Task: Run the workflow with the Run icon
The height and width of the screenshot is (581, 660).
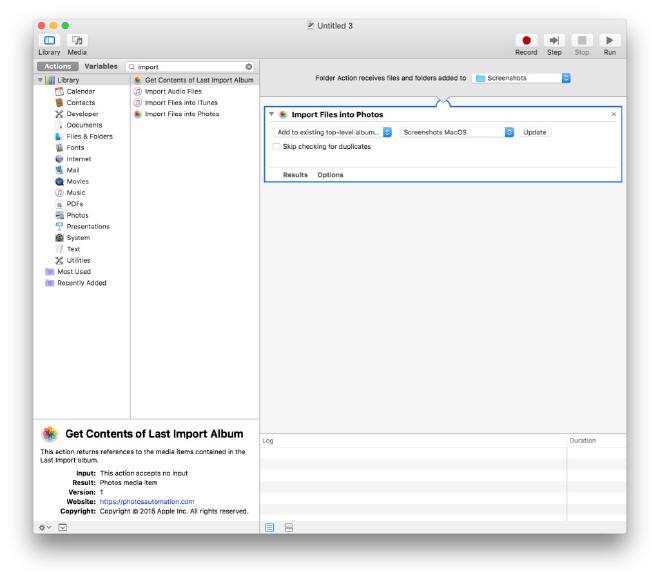Action: (609, 40)
